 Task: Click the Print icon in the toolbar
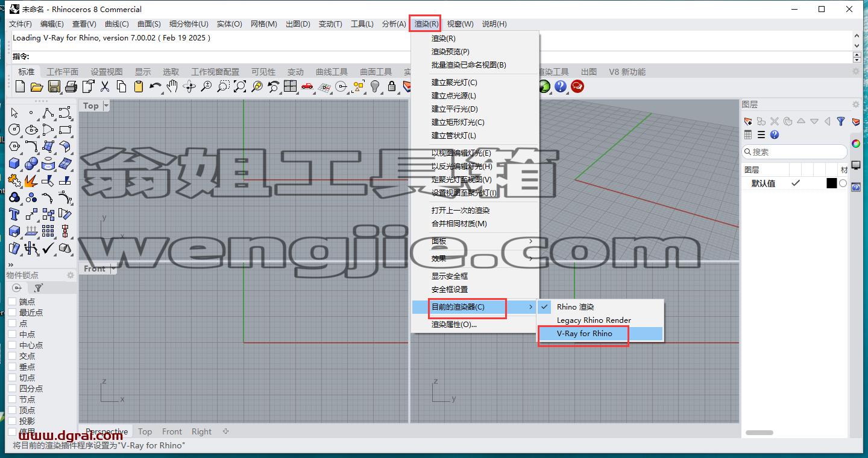[x=71, y=86]
